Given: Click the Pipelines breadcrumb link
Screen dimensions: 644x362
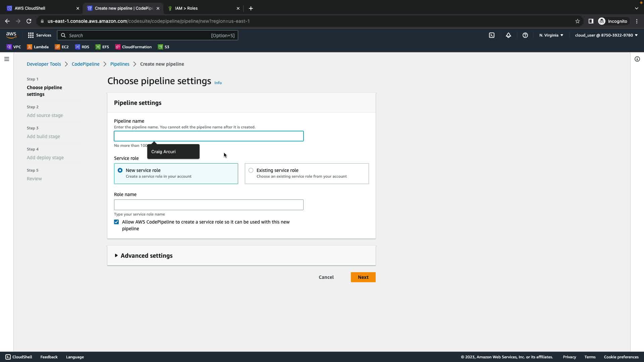Looking at the screenshot, I should point(120,64).
